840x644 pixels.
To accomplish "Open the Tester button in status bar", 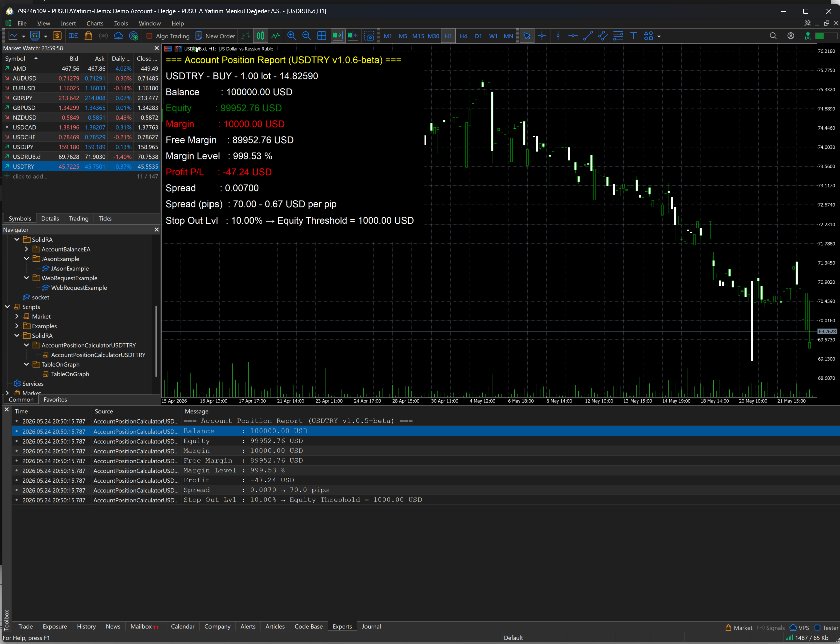I will coord(826,628).
